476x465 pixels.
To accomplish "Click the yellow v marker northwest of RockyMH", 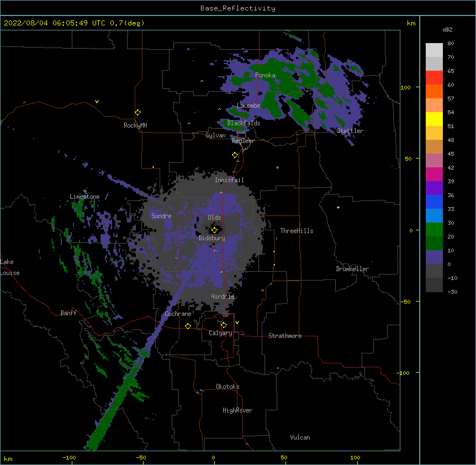I will [x=97, y=102].
